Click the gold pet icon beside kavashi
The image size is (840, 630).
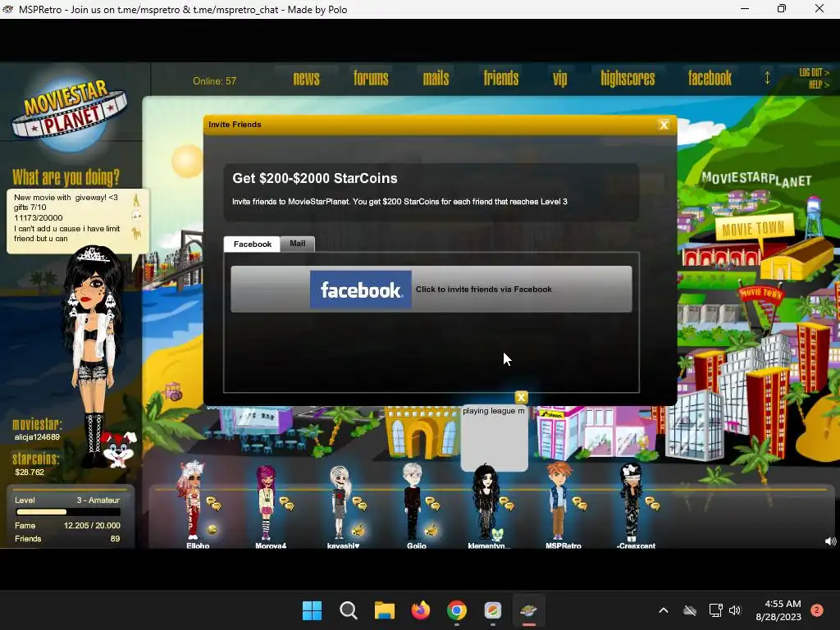click(x=358, y=531)
